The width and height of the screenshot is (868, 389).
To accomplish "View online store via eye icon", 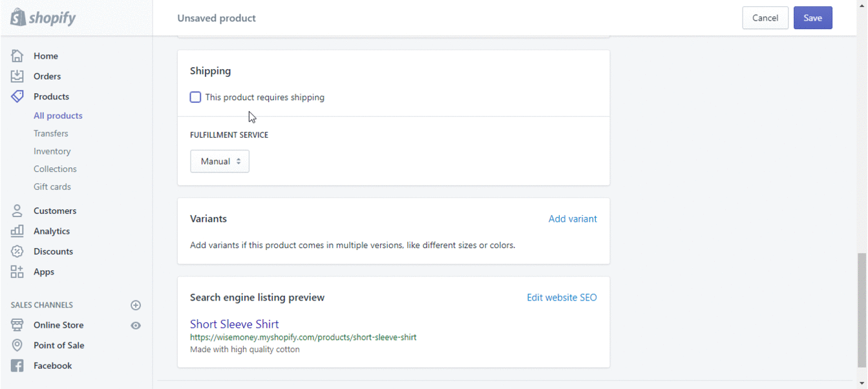I will click(x=136, y=326).
